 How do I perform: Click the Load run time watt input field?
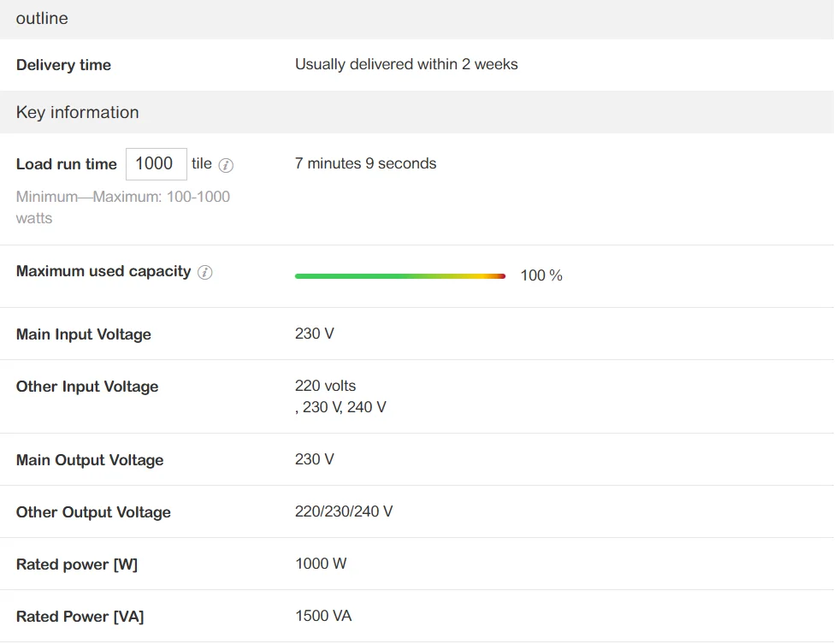point(156,164)
